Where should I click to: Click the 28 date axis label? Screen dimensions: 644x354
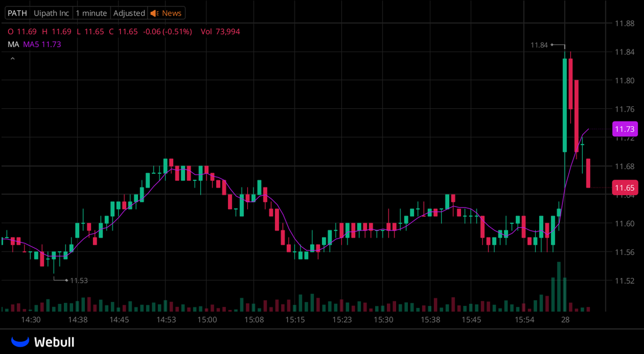click(565, 320)
